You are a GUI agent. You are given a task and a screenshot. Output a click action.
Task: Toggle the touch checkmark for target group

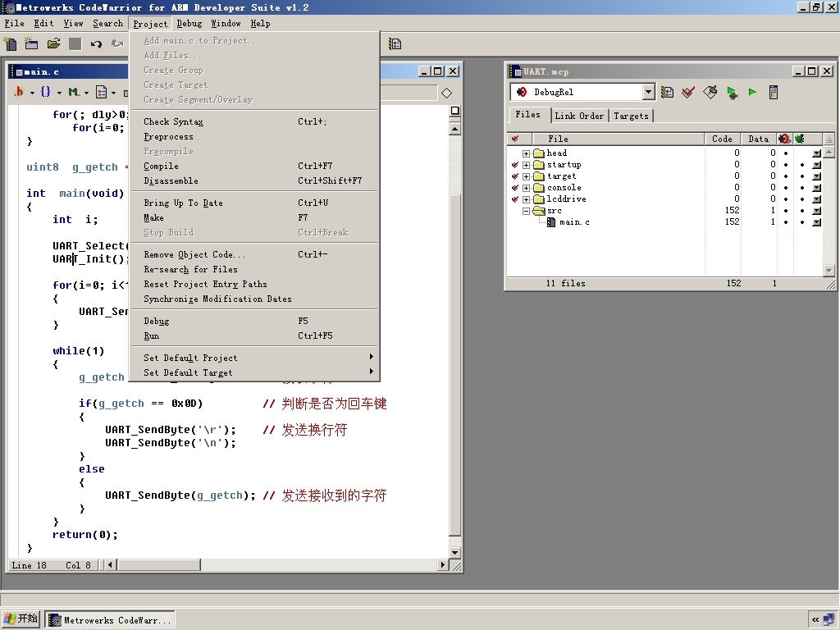pos(515,176)
